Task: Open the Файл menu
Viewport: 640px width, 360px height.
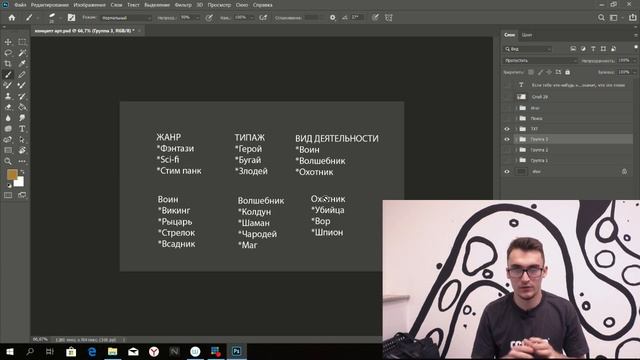Action: pos(20,5)
